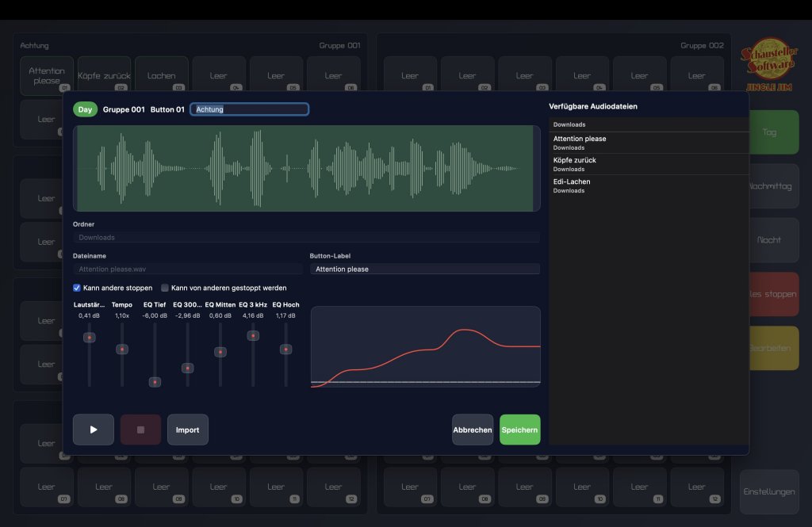The height and width of the screenshot is (527, 812).
Task: Click the green Tag button behind the dialog
Action: coord(774,132)
